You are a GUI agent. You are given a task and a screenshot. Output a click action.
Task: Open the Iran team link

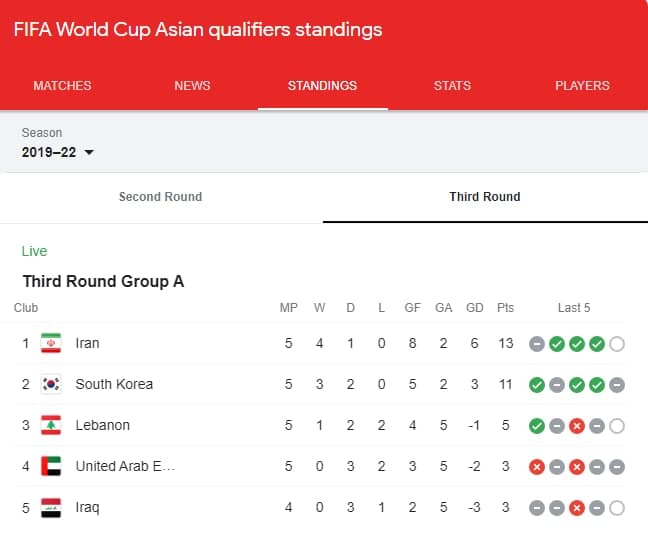click(88, 343)
